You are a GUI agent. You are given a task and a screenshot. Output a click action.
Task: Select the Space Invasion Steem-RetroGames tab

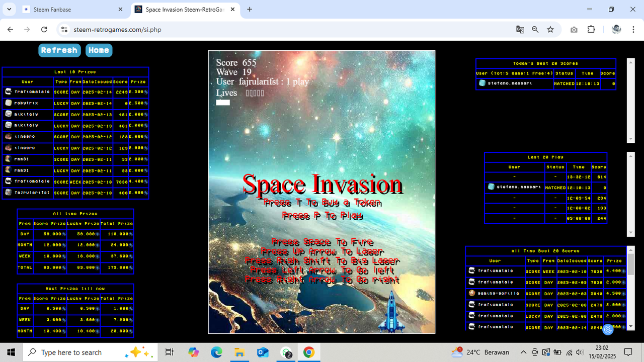pyautogui.click(x=184, y=10)
